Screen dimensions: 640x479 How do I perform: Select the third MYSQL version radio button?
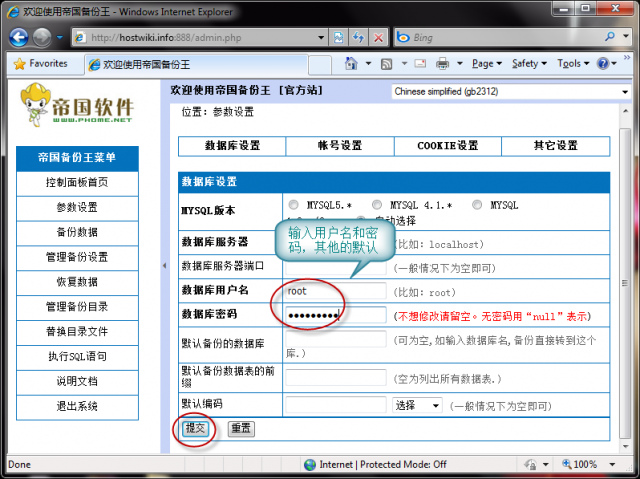(477, 204)
